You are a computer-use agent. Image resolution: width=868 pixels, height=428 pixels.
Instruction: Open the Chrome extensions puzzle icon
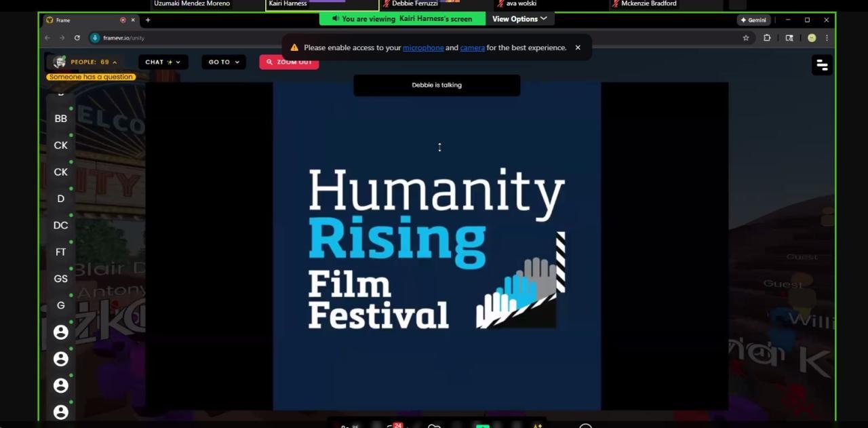[767, 38]
